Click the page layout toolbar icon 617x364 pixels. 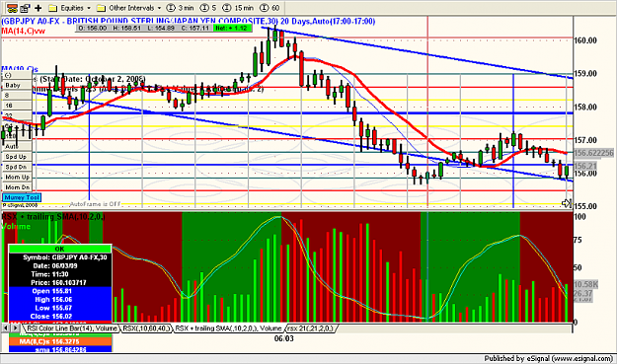coord(26,8)
